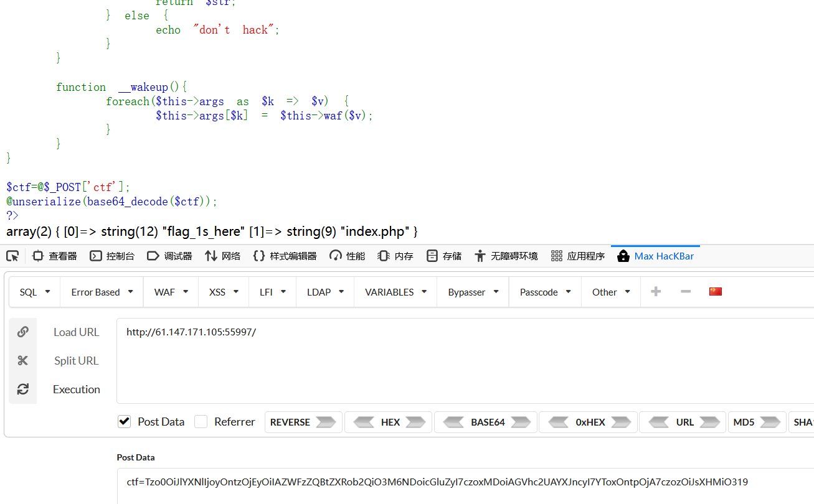Click the right-pointing arrow beside URL encoder
The width and height of the screenshot is (814, 504).
coord(709,422)
